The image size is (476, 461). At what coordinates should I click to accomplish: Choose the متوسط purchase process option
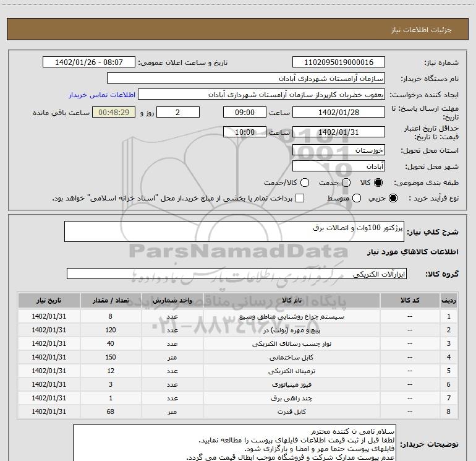[357, 198]
